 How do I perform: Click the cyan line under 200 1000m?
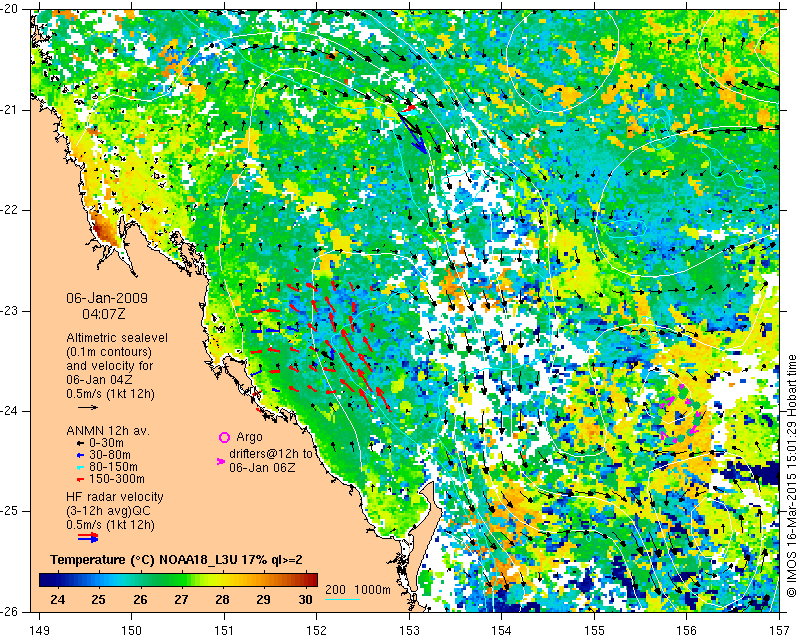(x=342, y=599)
